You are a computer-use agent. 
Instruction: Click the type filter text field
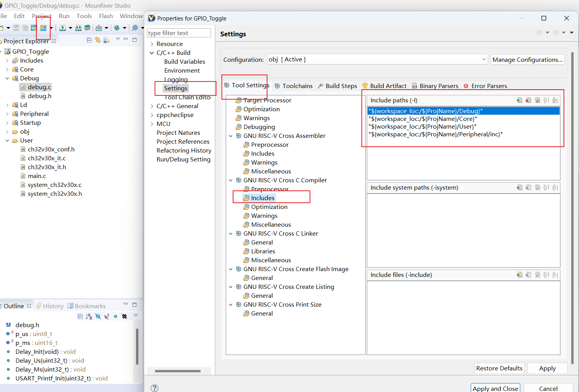click(x=179, y=33)
